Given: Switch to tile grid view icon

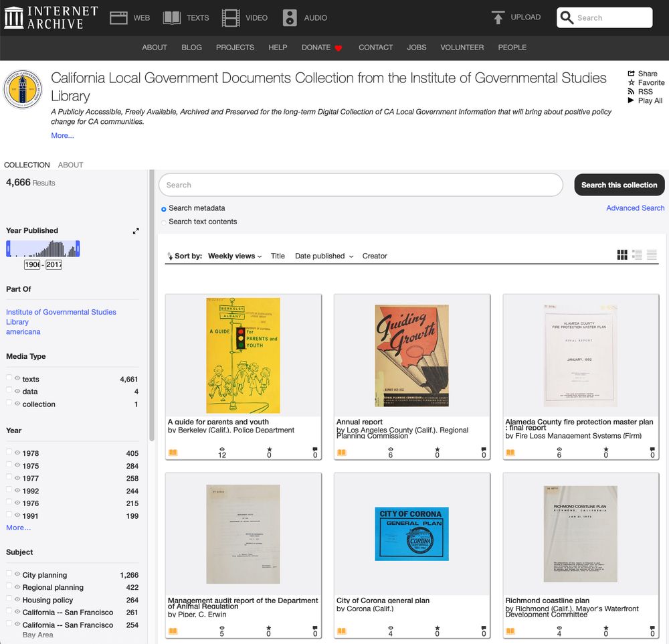Looking at the screenshot, I should pyautogui.click(x=622, y=255).
